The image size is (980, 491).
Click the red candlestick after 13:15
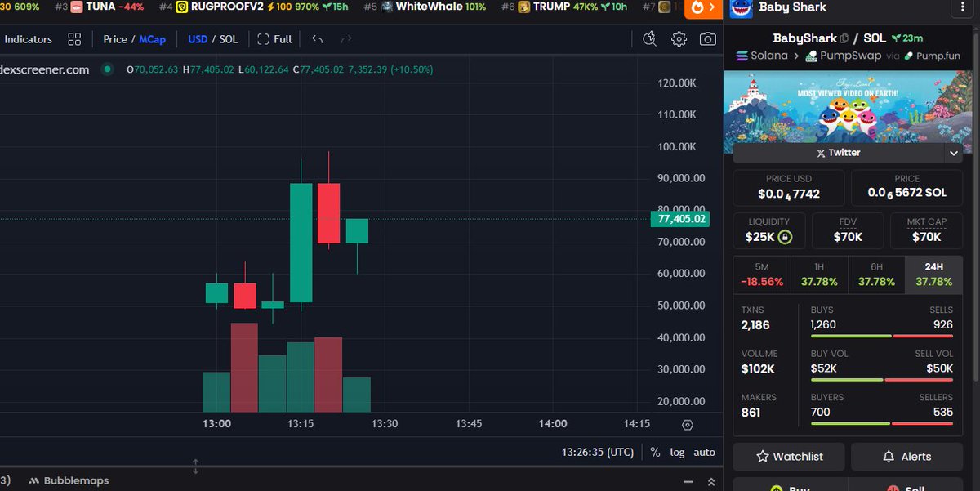coord(329,213)
